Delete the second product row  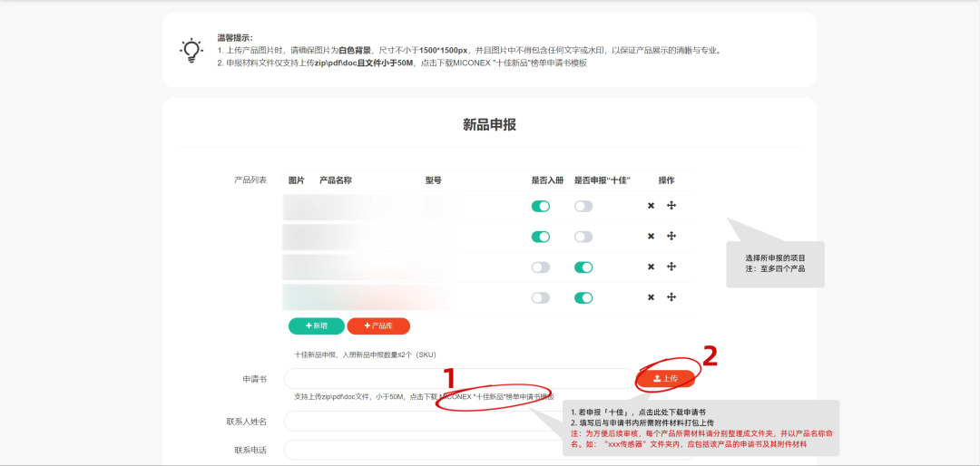[x=651, y=236]
